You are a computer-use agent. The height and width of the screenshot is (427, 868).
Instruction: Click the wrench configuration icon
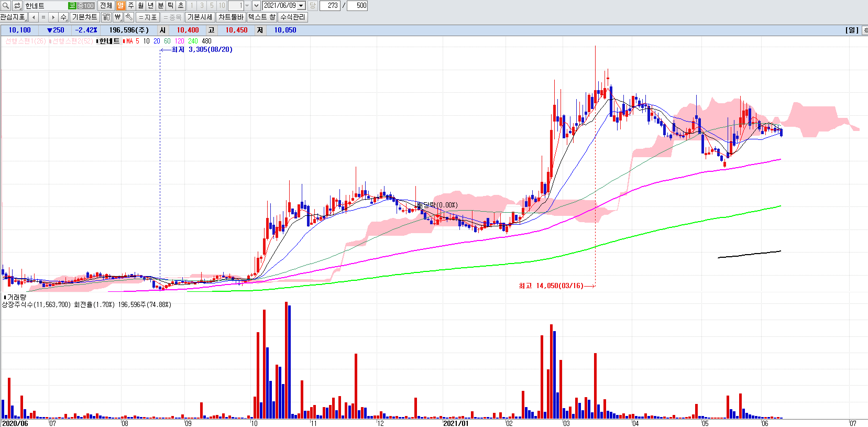click(x=129, y=17)
